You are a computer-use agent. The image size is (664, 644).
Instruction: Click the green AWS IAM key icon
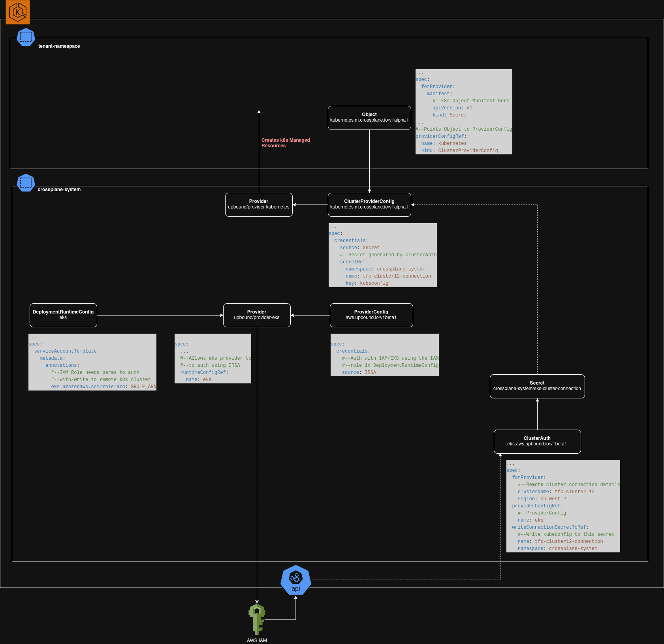tap(257, 619)
